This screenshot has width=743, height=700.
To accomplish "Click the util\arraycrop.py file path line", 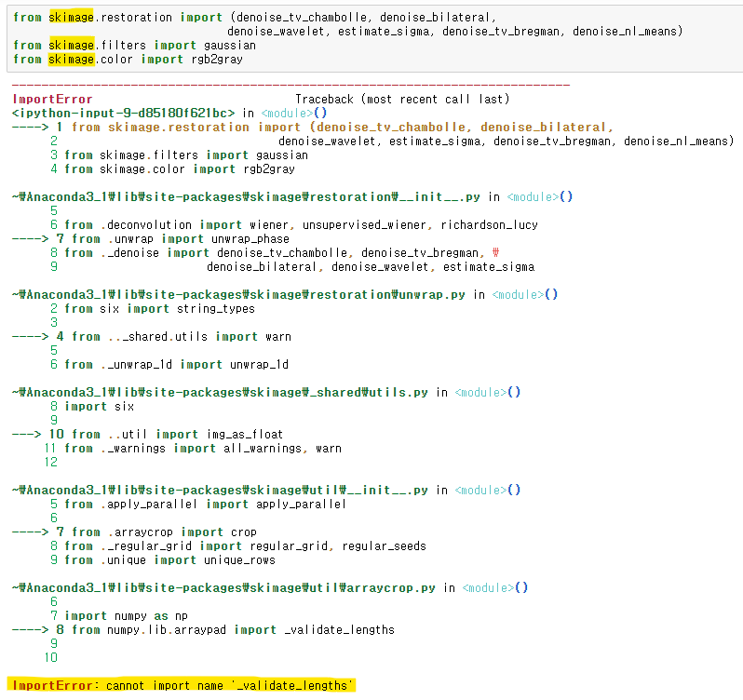I will (270, 587).
